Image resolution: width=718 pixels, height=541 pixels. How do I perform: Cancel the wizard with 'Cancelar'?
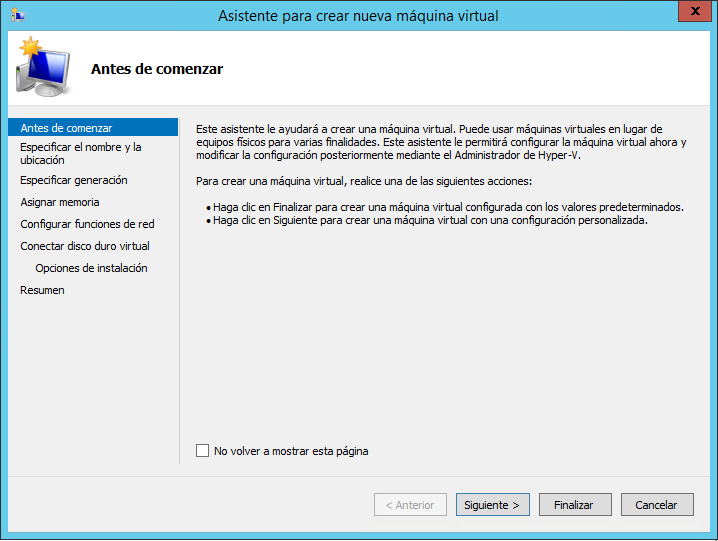coord(657,505)
